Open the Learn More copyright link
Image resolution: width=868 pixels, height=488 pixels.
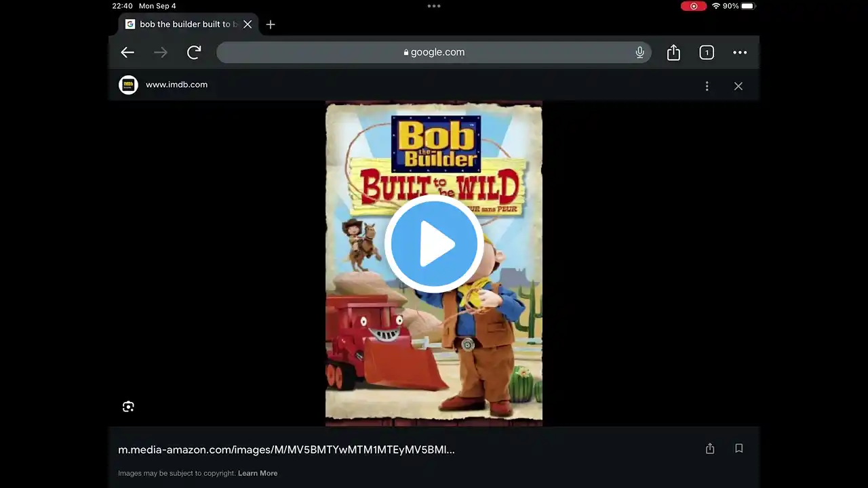(258, 473)
